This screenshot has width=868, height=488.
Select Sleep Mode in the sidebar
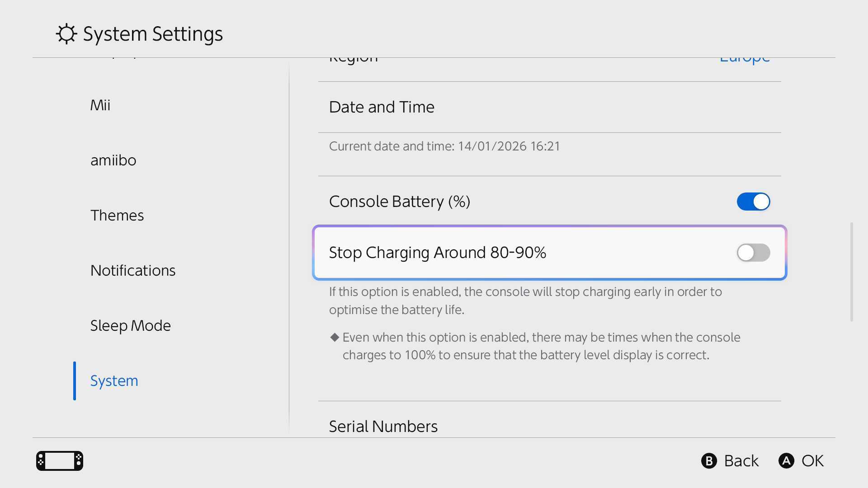click(131, 326)
